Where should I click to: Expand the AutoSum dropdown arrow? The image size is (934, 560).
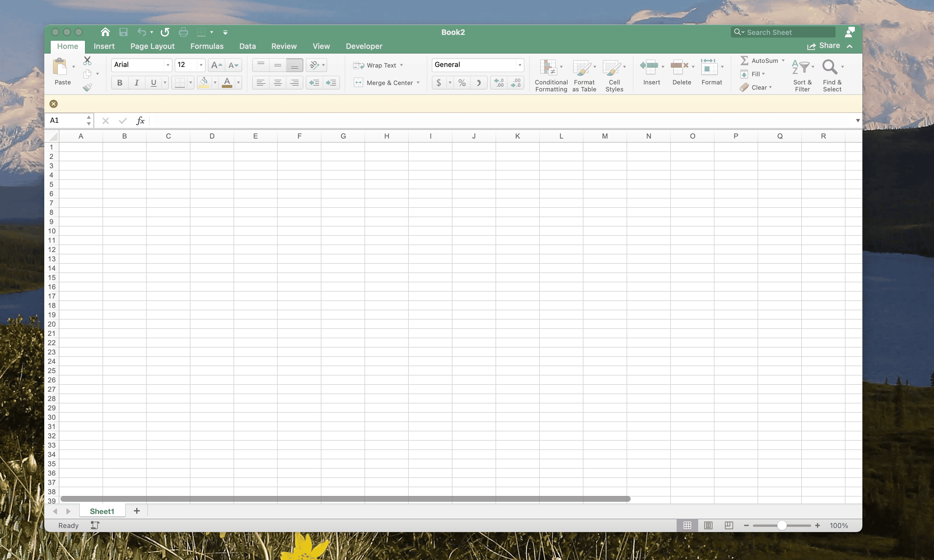783,61
